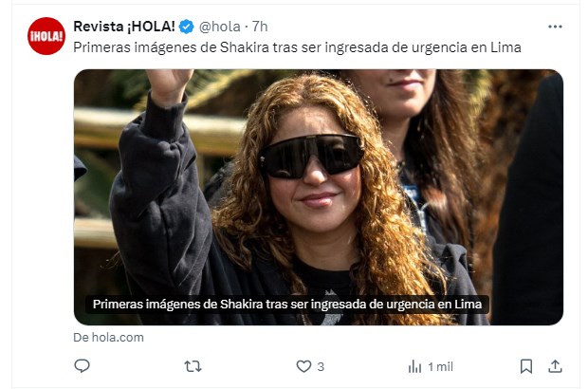Repost the tweet with retweet icon
This screenshot has width=588, height=389.
[193, 366]
